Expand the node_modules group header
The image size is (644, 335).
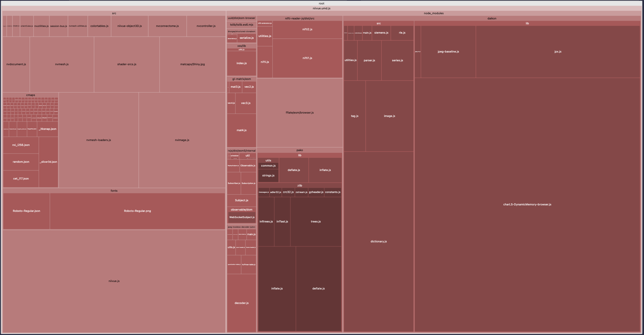(434, 13)
